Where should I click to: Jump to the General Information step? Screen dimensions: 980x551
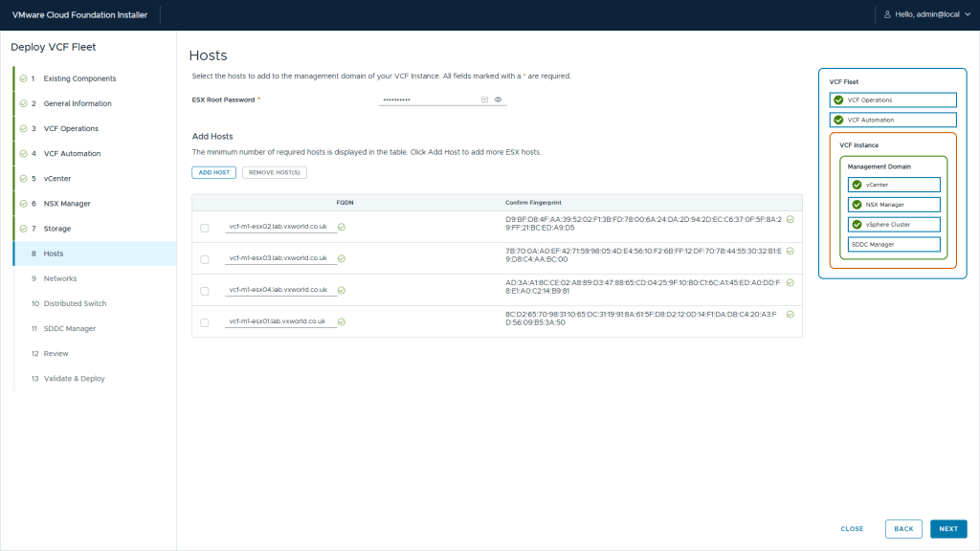[78, 103]
